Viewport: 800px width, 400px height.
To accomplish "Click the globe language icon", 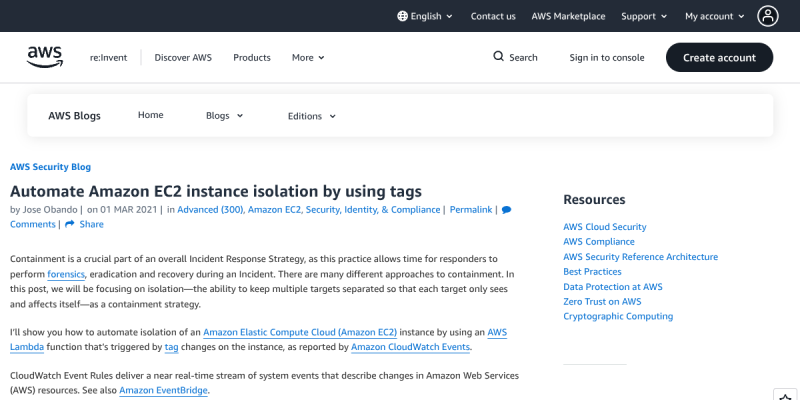I will point(402,16).
